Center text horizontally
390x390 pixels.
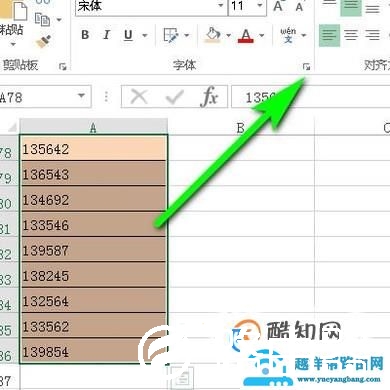(351, 35)
